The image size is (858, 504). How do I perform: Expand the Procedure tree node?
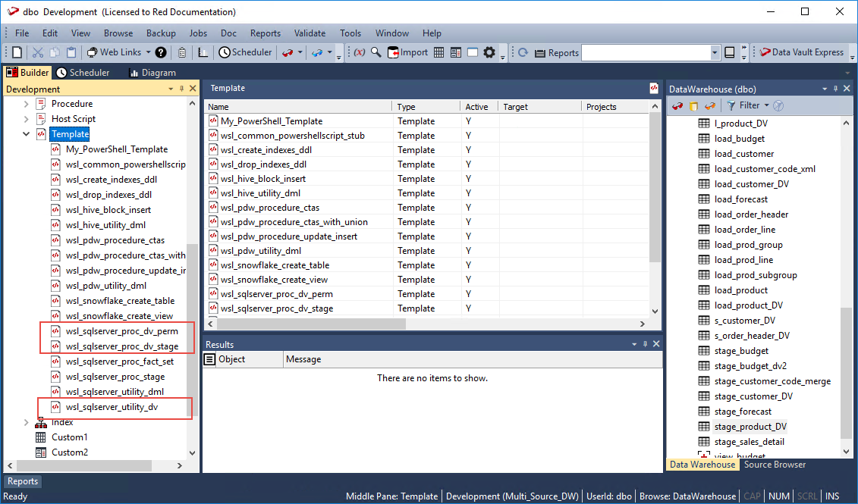[x=27, y=104]
